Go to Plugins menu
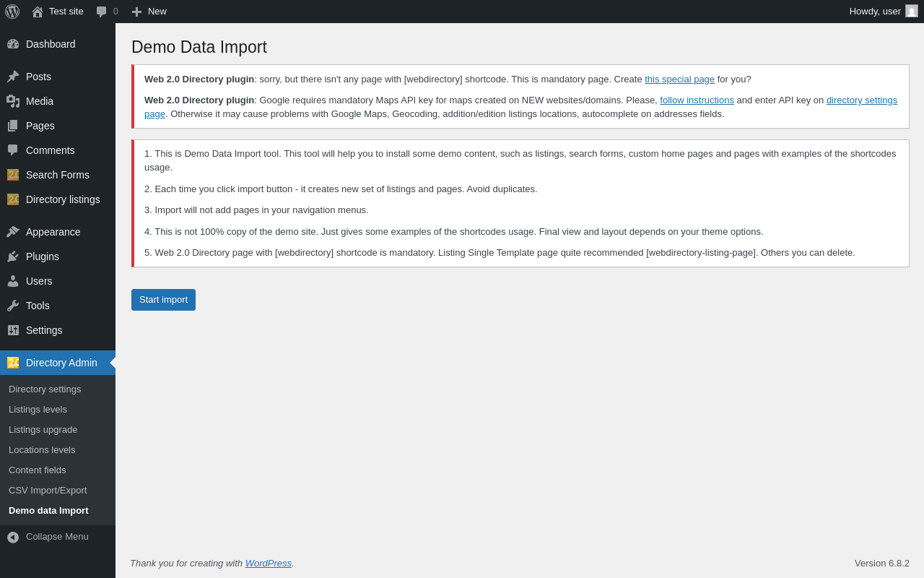 point(43,256)
